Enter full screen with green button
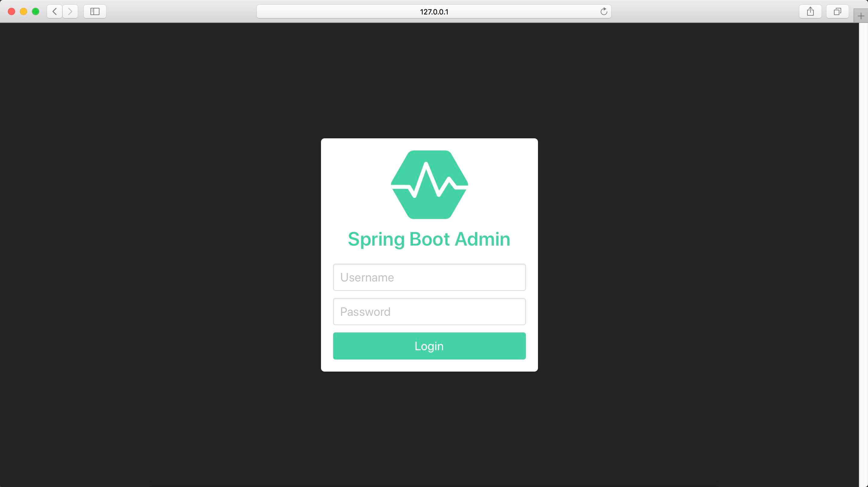The width and height of the screenshot is (868, 487). (x=36, y=11)
